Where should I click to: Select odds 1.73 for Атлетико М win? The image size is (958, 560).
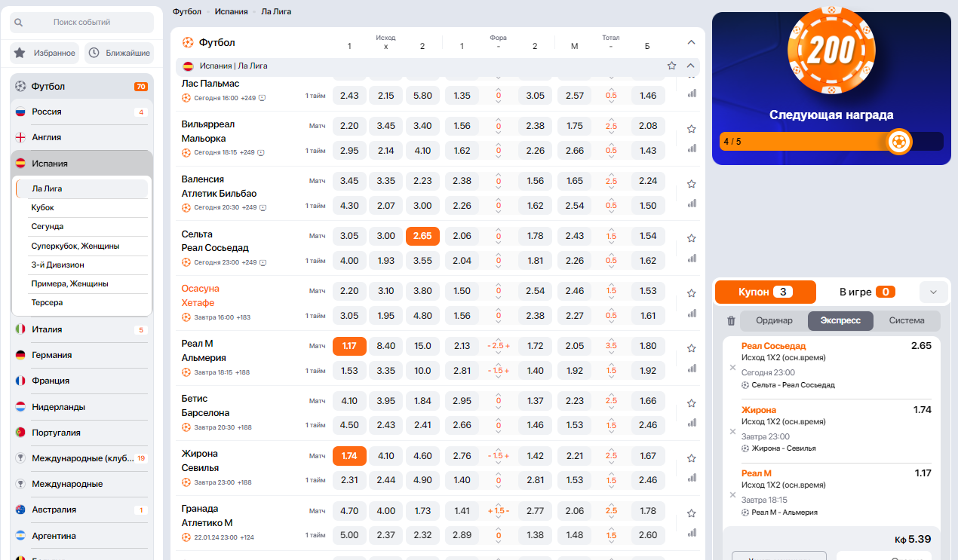click(422, 511)
